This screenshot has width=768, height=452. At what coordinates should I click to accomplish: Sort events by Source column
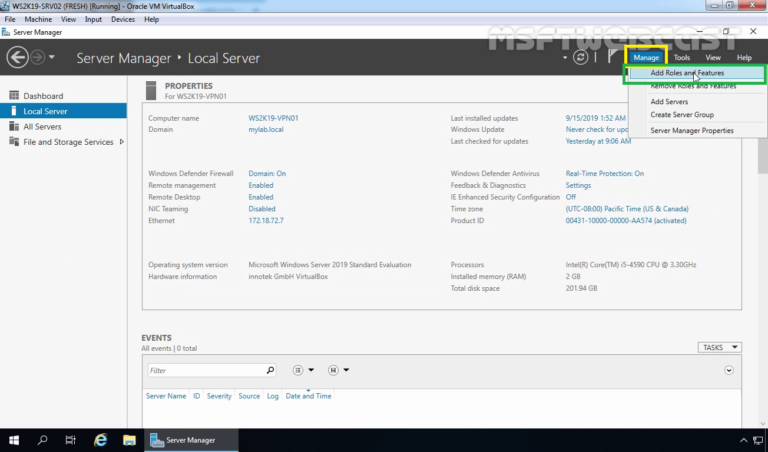[x=249, y=396]
